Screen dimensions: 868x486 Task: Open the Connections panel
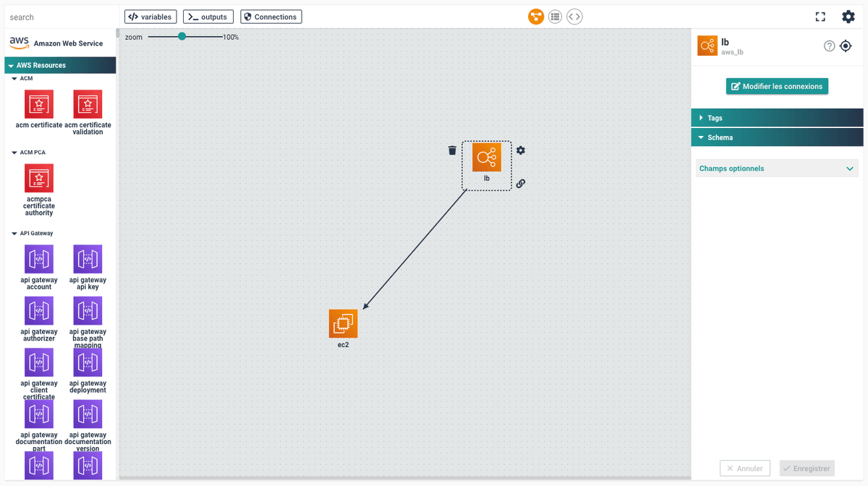(271, 16)
